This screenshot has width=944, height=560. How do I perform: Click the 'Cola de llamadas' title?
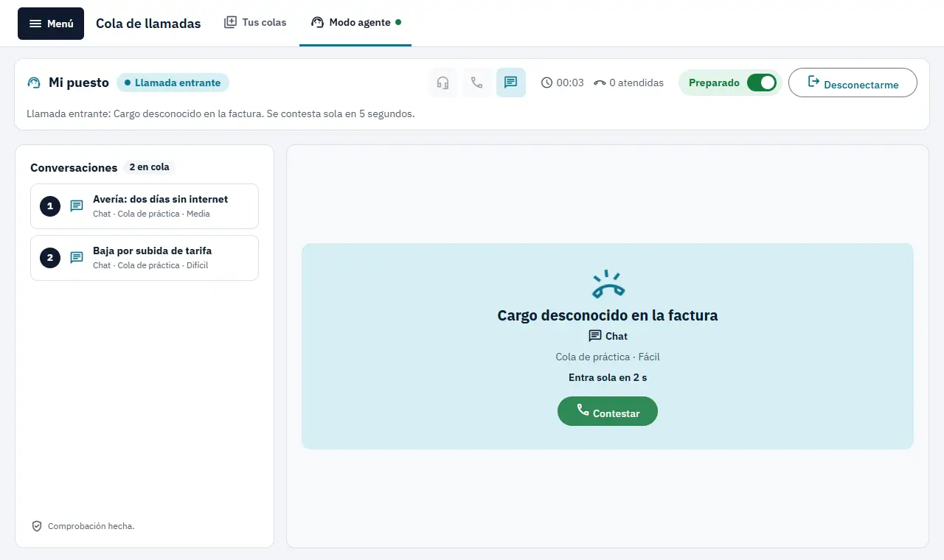(x=148, y=24)
